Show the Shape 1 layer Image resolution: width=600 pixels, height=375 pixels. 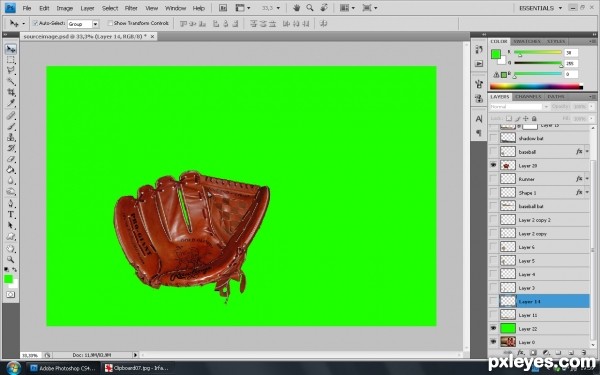pyautogui.click(x=493, y=192)
